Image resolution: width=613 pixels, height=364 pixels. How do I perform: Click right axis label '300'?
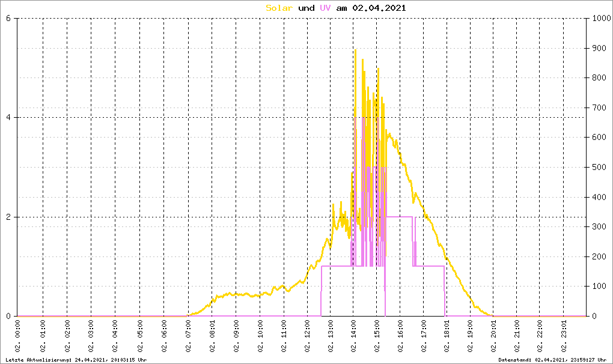tap(599, 227)
